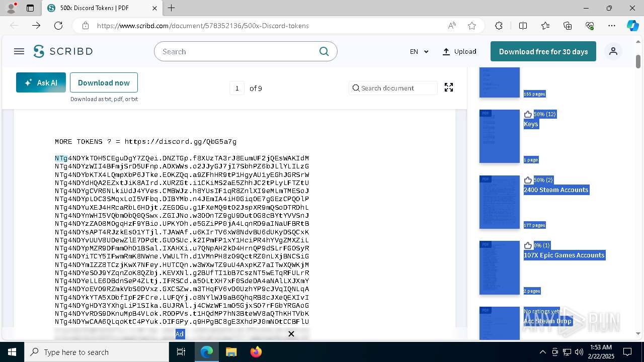Screen dimensions: 644x362
Task: Open Collections panel
Action: click(568, 26)
